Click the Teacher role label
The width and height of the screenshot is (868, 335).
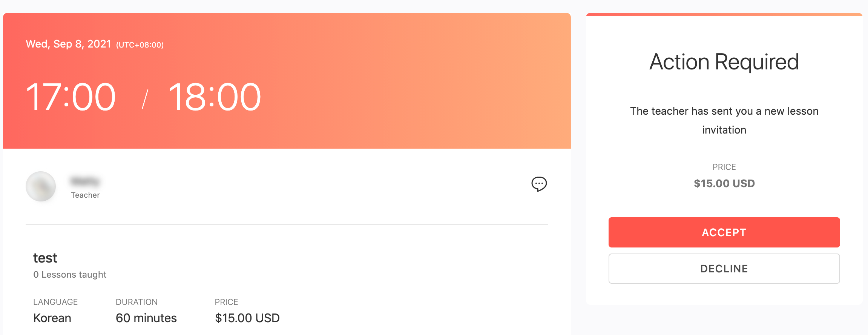pyautogui.click(x=85, y=195)
